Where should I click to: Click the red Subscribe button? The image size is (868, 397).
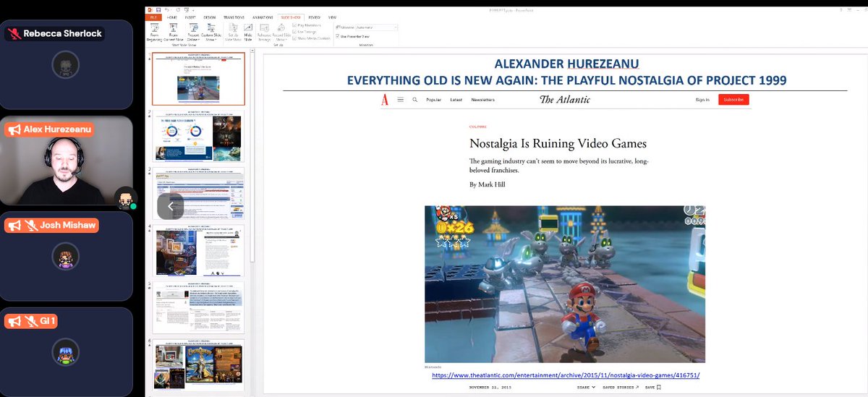point(733,100)
